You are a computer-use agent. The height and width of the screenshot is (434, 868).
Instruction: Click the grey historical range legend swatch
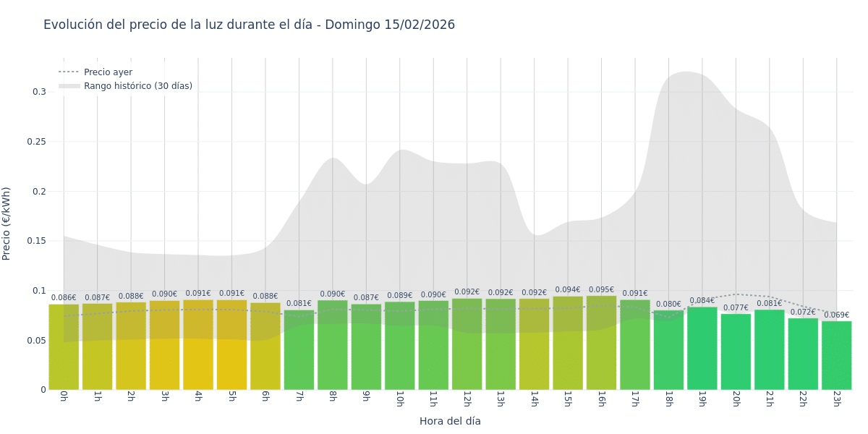[69, 86]
